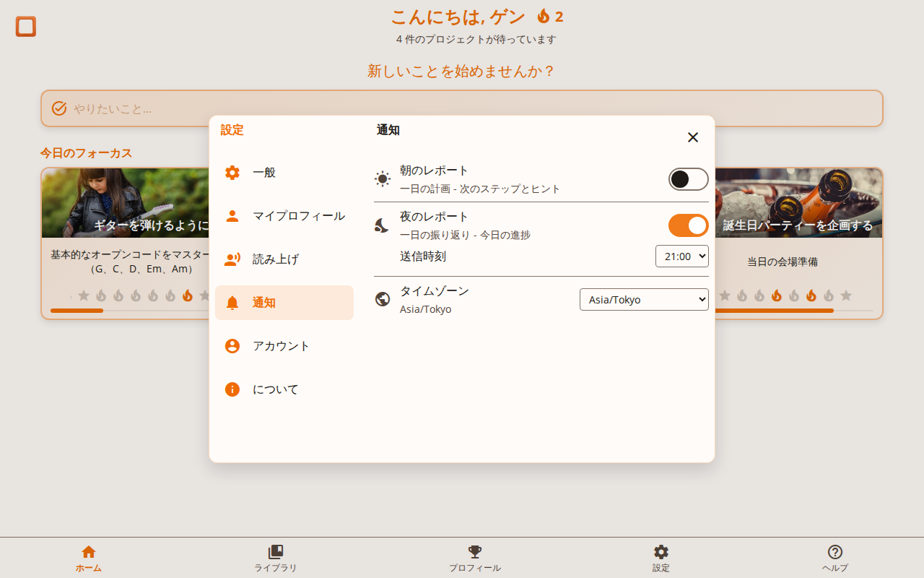Click the 送信時刻 label
This screenshot has height=578, width=924.
tap(423, 256)
